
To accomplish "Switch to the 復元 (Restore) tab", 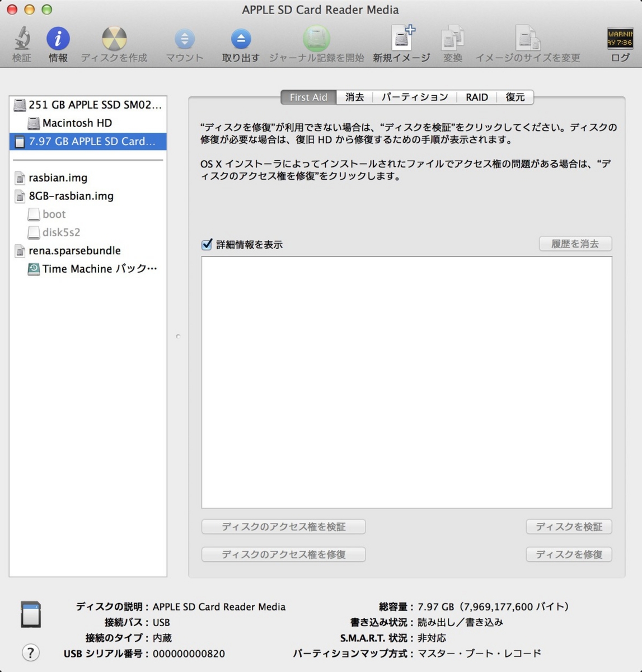I will (515, 97).
